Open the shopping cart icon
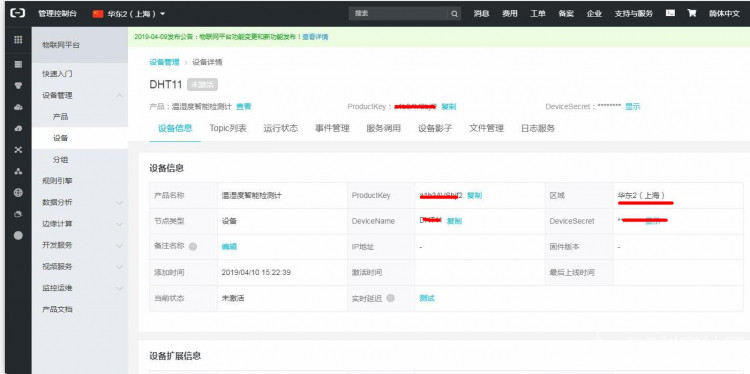This screenshot has width=750, height=374. point(692,13)
